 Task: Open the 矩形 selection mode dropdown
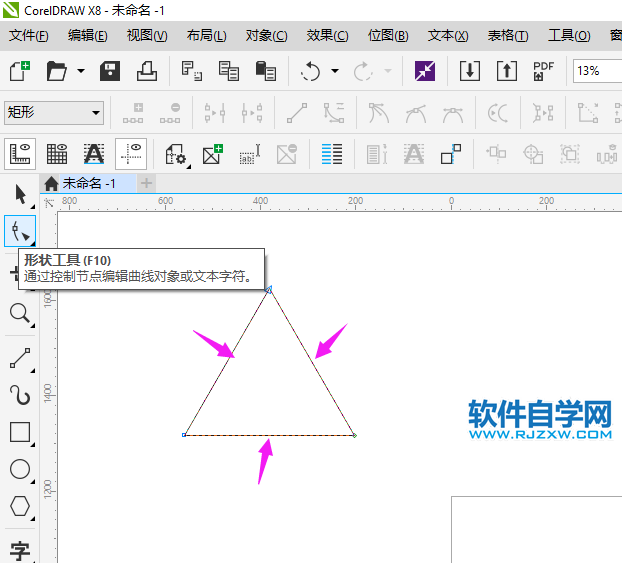click(54, 113)
